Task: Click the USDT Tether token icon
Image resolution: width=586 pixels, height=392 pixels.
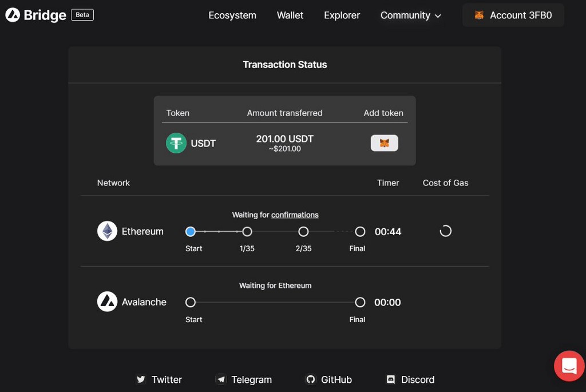Action: [x=176, y=143]
